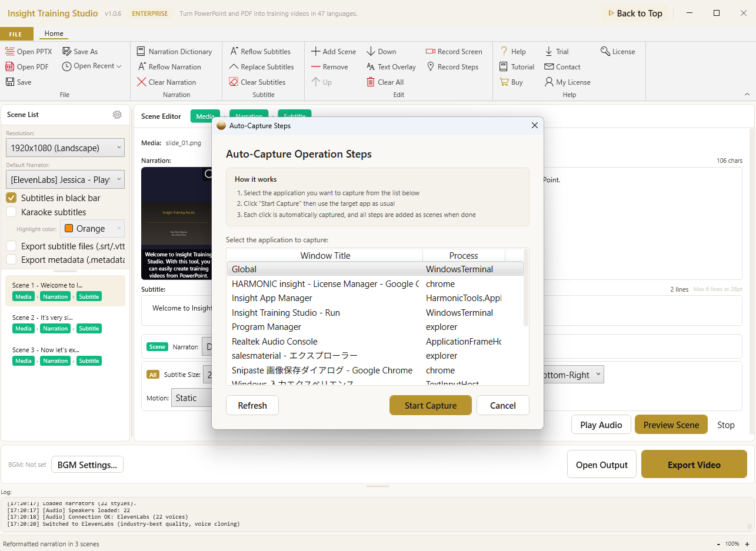Run Reflow Narration

point(169,67)
